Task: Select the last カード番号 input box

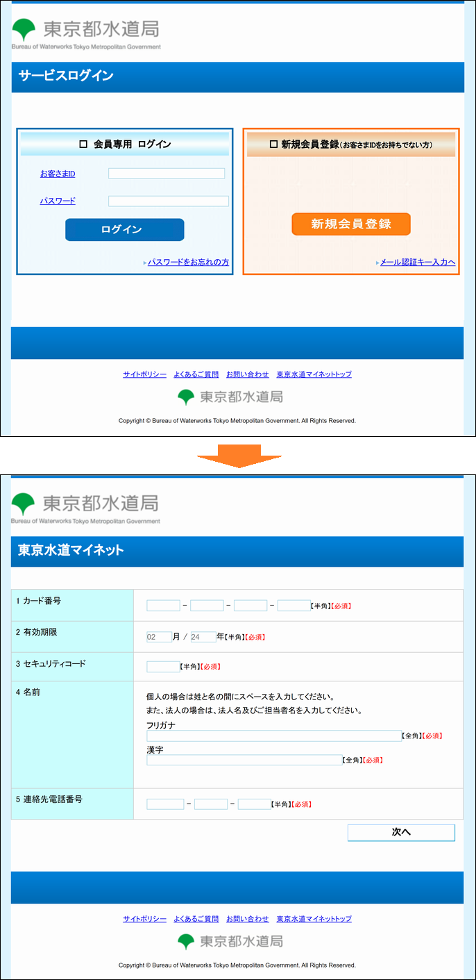Action: click(x=294, y=606)
